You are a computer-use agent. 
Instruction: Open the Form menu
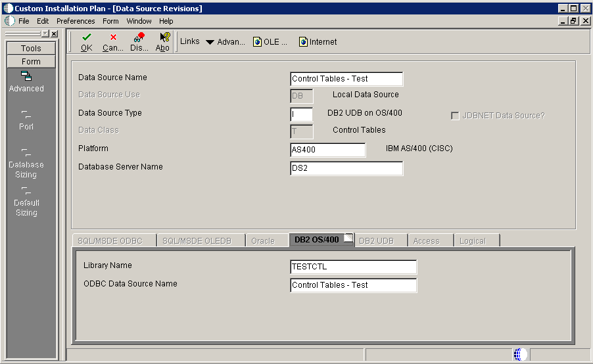click(110, 21)
